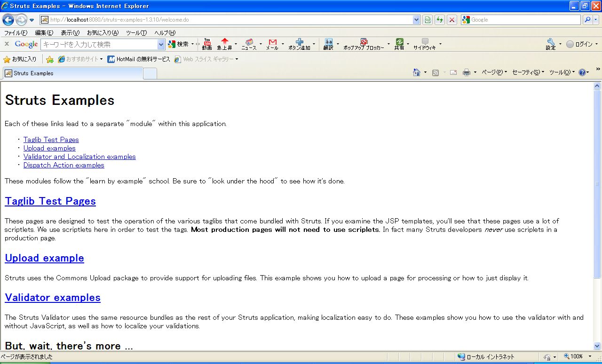
Task: Open the セーフティ(S) command bar menu
Action: pos(528,72)
